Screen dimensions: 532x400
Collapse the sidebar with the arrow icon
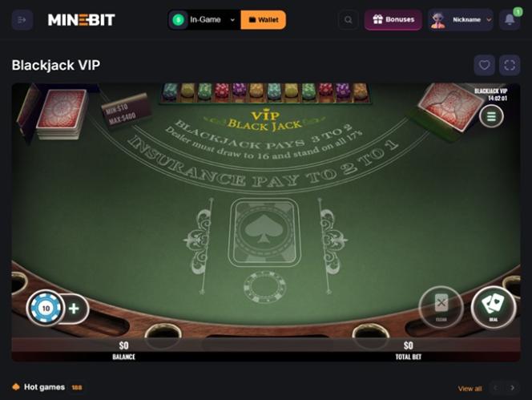22,20
